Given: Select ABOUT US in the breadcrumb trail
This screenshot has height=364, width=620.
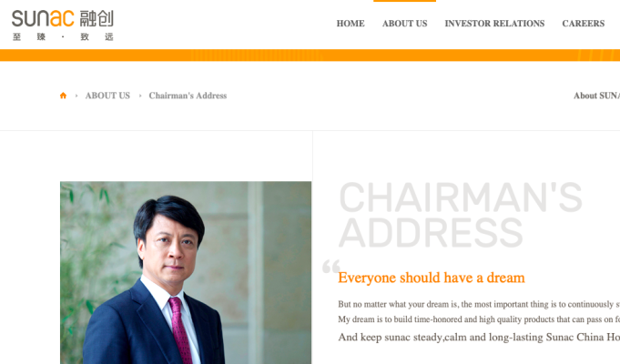Looking at the screenshot, I should pos(107,96).
